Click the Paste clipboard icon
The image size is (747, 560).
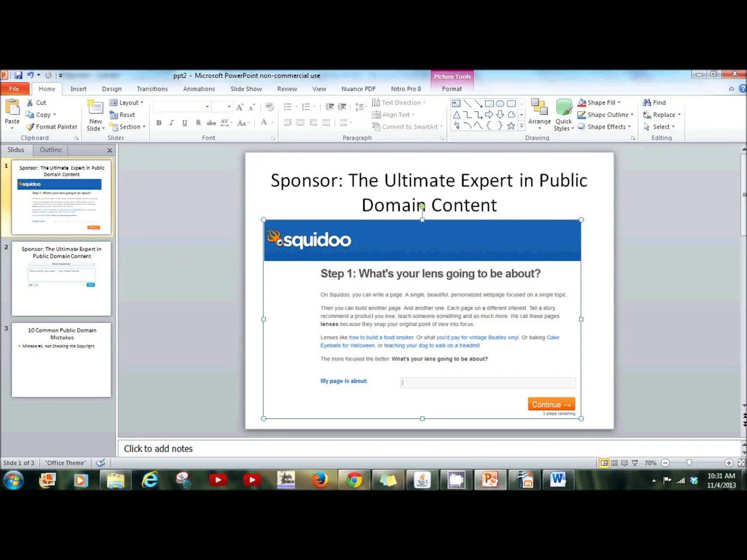[x=12, y=107]
